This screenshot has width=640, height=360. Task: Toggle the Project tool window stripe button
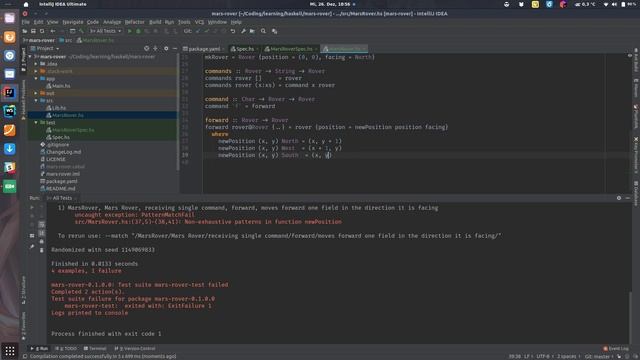coord(24,60)
